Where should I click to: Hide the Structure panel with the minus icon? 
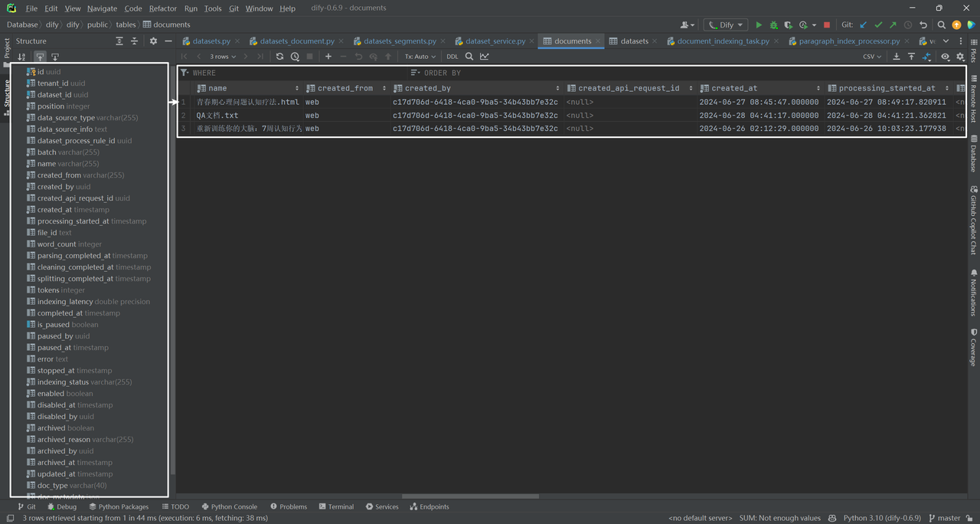click(x=168, y=41)
